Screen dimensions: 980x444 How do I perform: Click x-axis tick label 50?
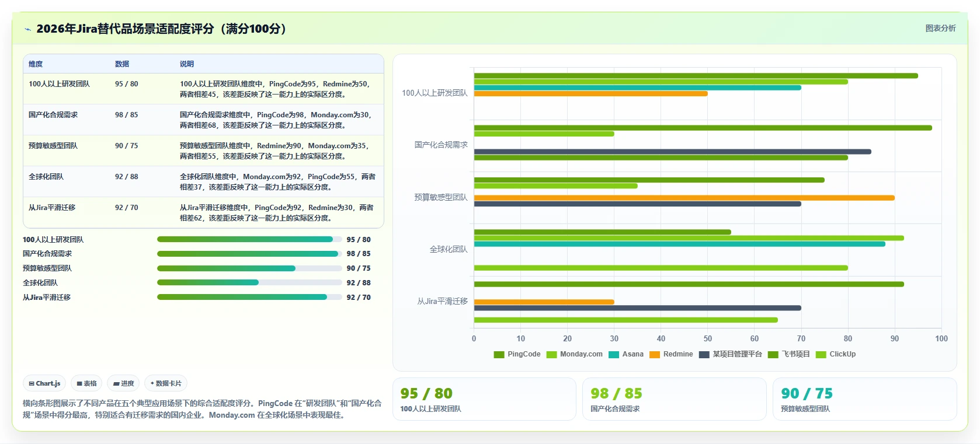[x=707, y=338]
